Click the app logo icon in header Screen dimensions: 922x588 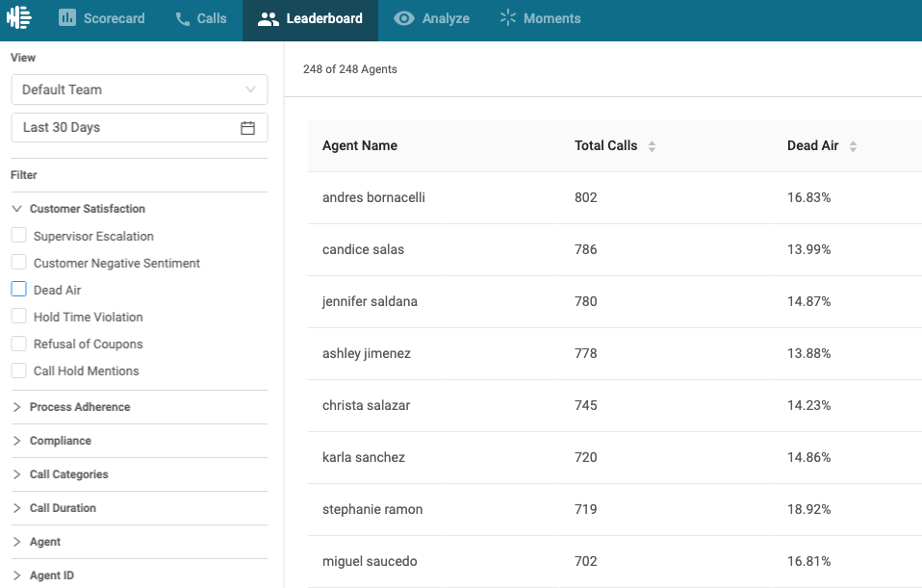19,17
